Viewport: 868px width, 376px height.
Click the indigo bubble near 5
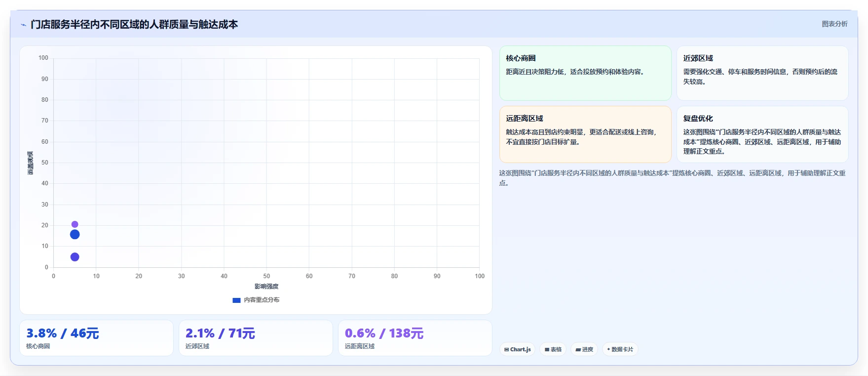click(x=75, y=257)
